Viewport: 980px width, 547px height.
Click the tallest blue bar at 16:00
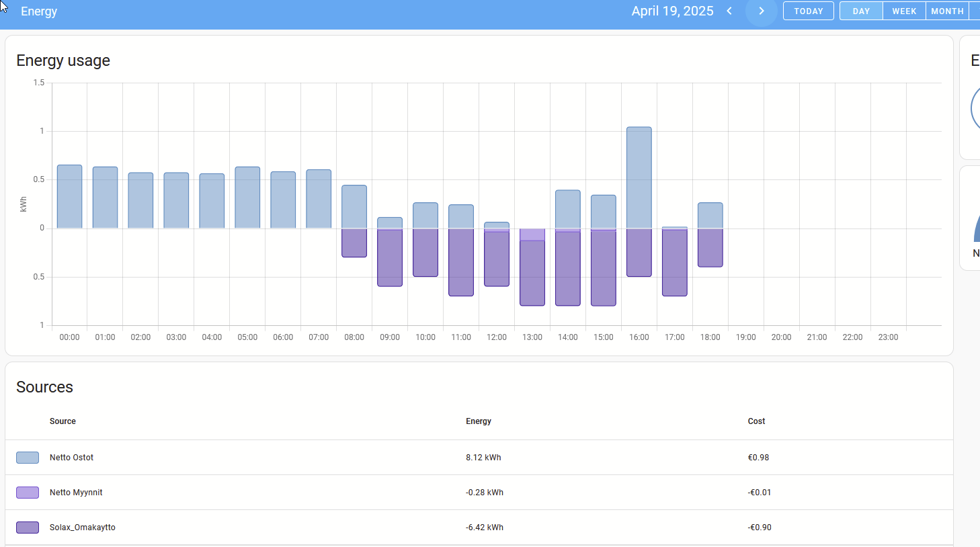point(639,177)
